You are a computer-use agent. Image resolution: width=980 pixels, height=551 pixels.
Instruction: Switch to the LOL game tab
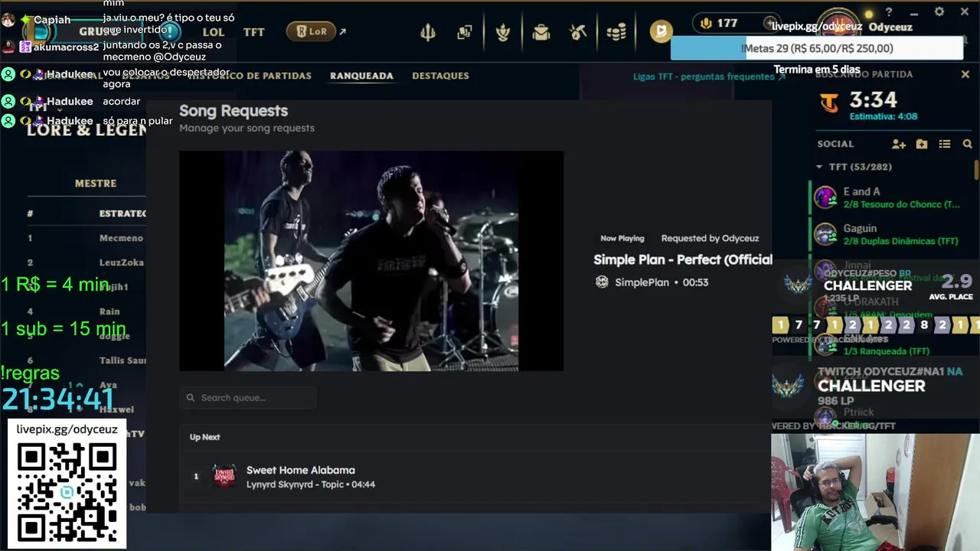click(x=214, y=32)
